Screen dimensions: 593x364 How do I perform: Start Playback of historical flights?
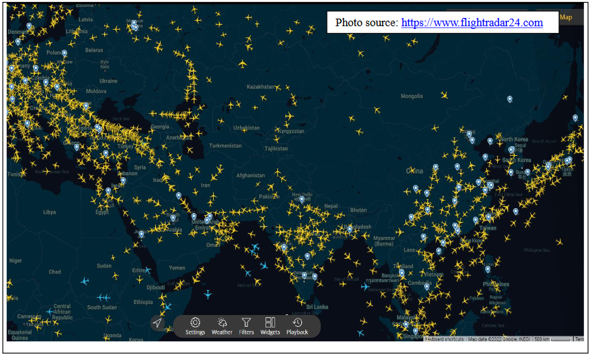click(x=297, y=326)
